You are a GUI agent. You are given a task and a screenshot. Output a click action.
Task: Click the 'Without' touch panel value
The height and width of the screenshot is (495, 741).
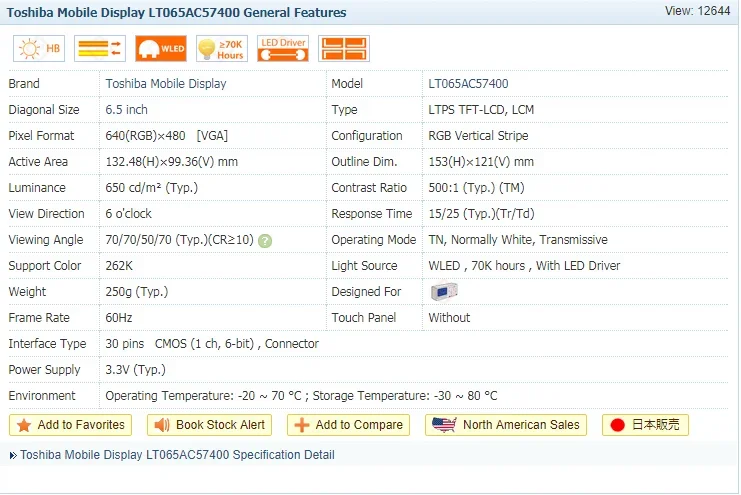[x=449, y=318]
